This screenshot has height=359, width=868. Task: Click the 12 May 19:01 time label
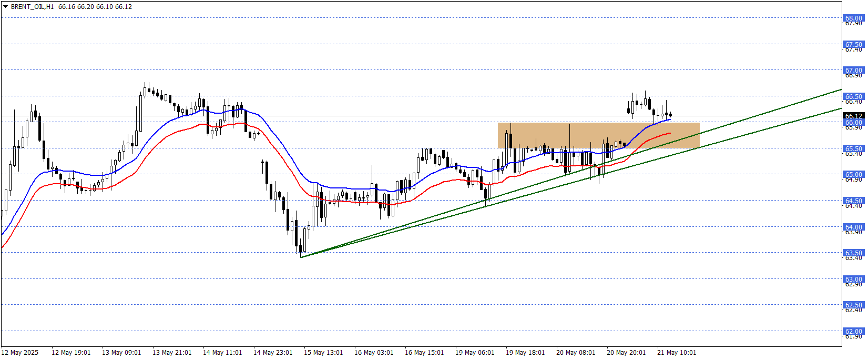point(71,353)
